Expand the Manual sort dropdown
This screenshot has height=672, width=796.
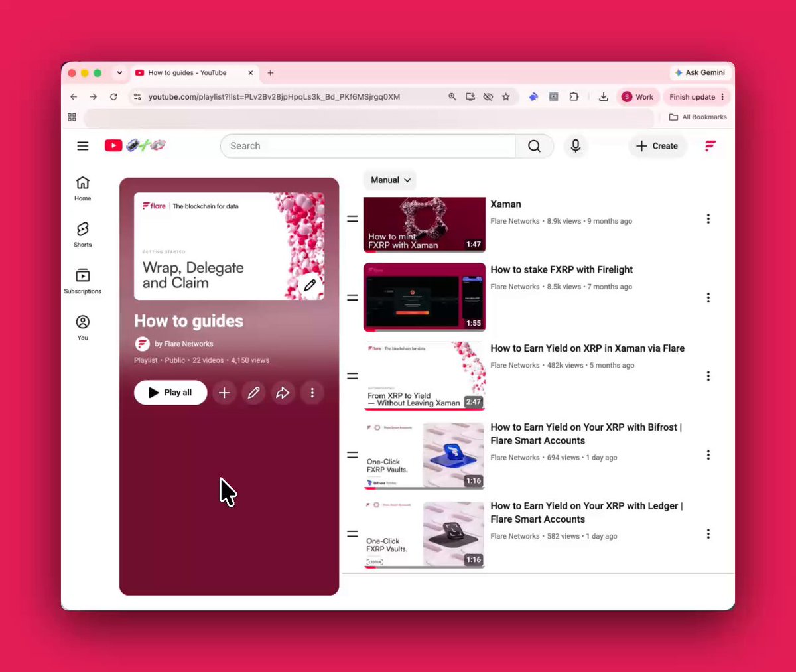click(x=390, y=180)
